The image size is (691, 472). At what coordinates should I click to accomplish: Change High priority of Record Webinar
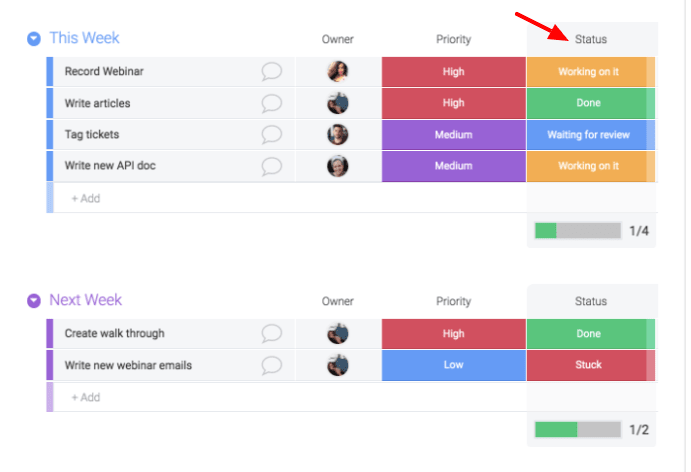(453, 71)
